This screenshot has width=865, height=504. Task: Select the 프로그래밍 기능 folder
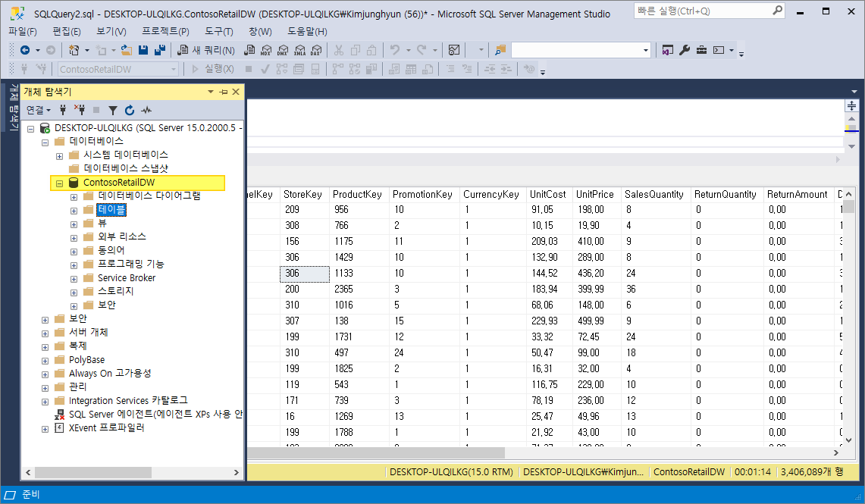pos(130,265)
